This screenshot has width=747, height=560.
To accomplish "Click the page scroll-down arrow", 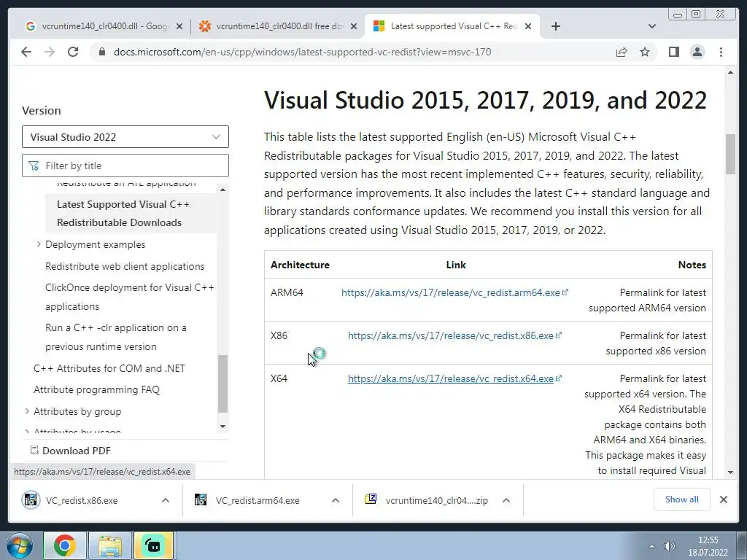I will coord(730,472).
